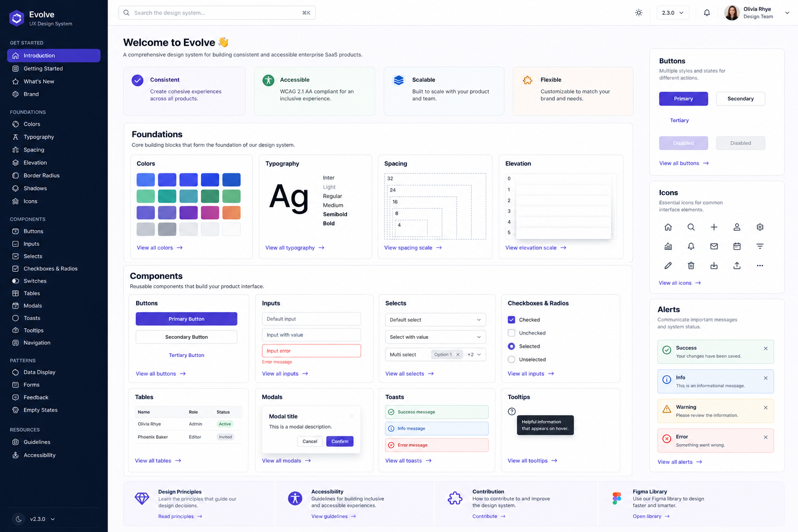Click the upload icon in the Icons panel
Screen dimensions: 798x532
click(737, 265)
